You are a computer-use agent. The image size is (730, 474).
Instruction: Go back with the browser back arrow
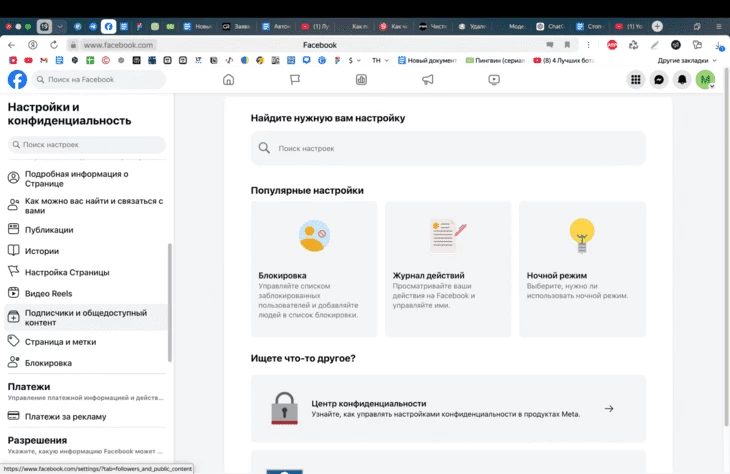[x=12, y=45]
